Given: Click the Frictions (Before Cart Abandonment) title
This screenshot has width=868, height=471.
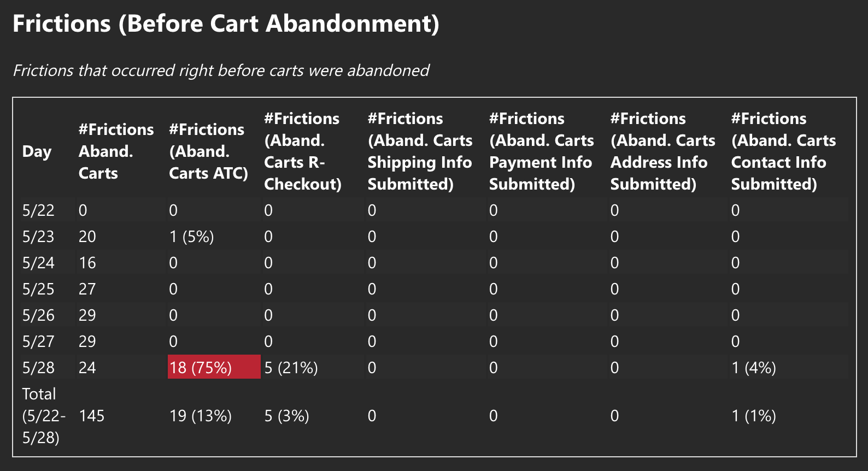Looking at the screenshot, I should coord(226,24).
